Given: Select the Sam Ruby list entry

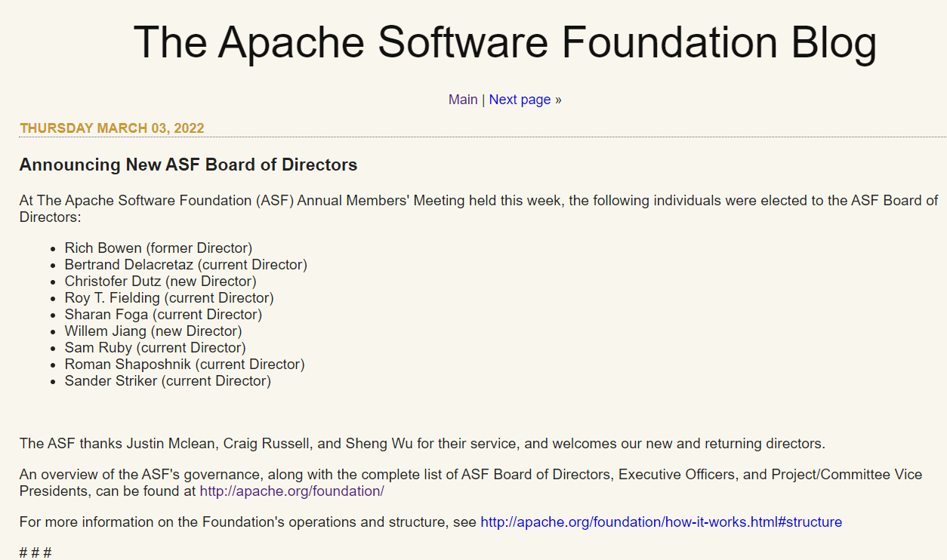Looking at the screenshot, I should [155, 348].
